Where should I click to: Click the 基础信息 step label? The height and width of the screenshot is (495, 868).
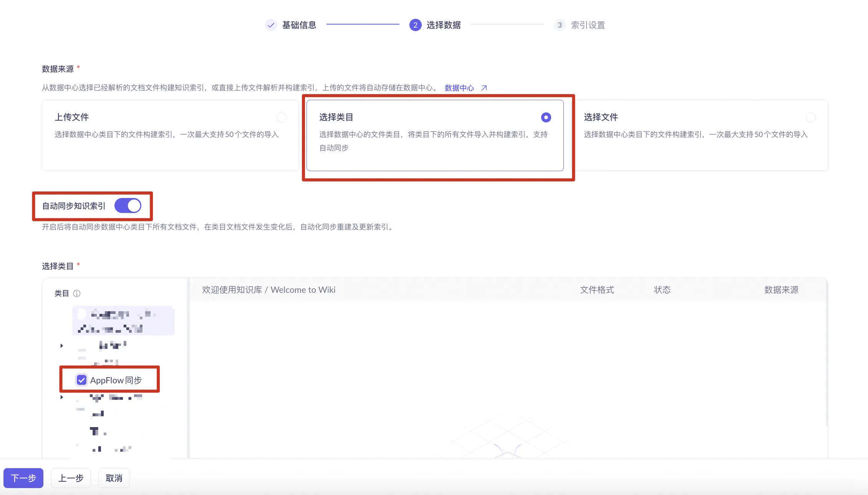pos(299,25)
